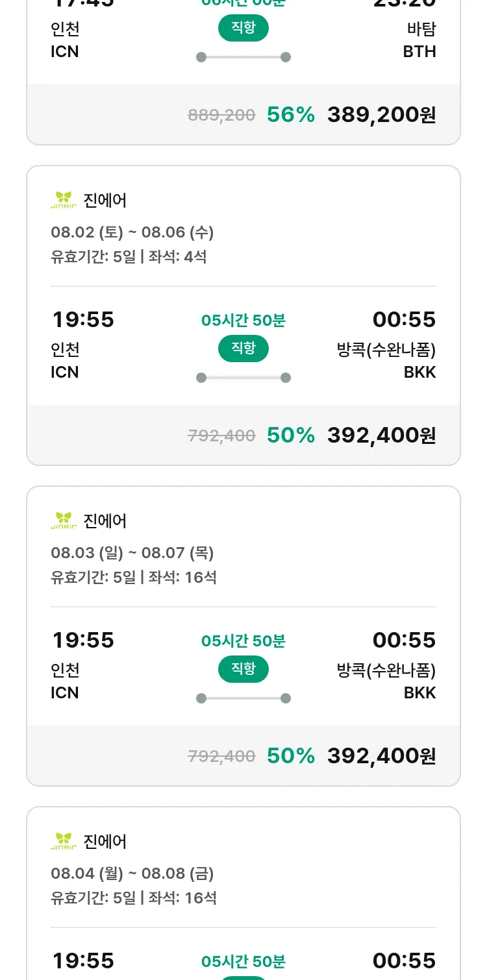
Task: Select the 389,200원 Batam fare
Action: (x=381, y=115)
